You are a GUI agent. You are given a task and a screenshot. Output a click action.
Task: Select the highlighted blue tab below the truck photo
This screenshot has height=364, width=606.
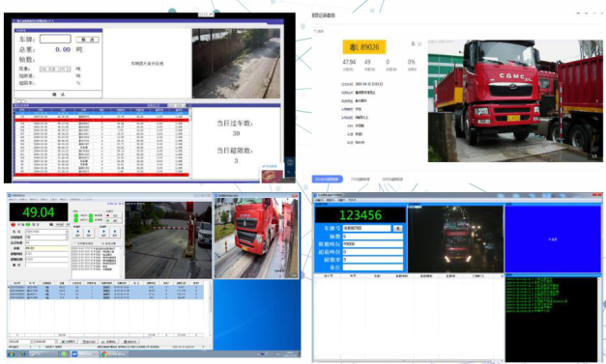coord(327,180)
